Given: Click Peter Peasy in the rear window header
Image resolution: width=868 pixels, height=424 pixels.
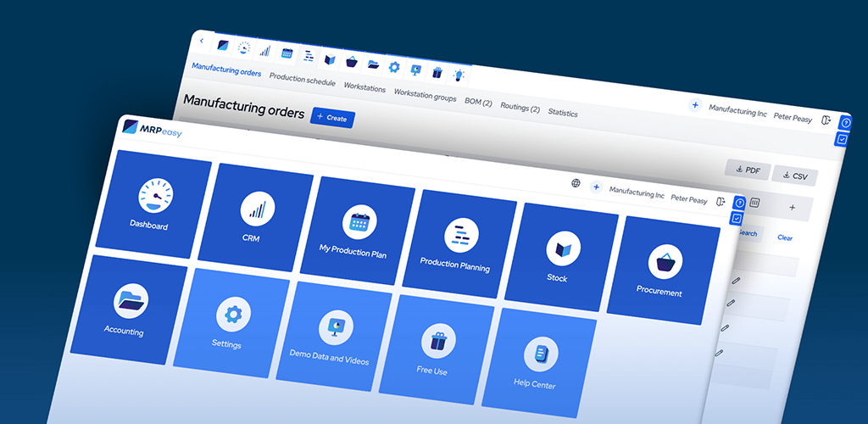Looking at the screenshot, I should 793,117.
